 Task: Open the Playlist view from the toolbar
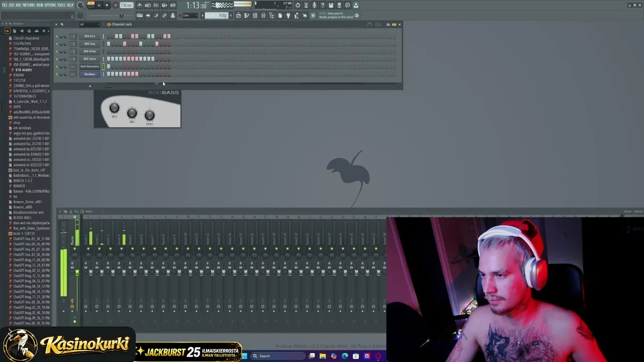(x=238, y=16)
